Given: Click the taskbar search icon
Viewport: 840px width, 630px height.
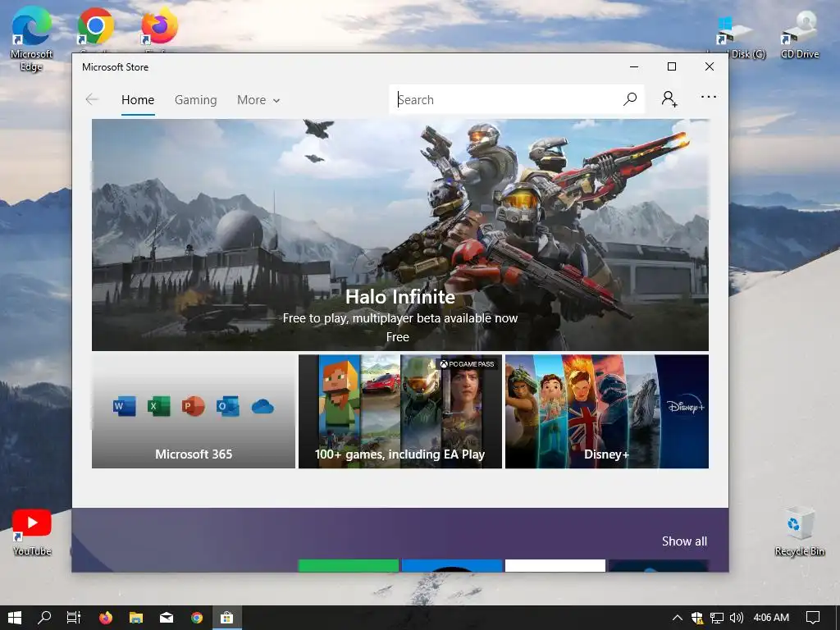Looking at the screenshot, I should tap(44, 618).
